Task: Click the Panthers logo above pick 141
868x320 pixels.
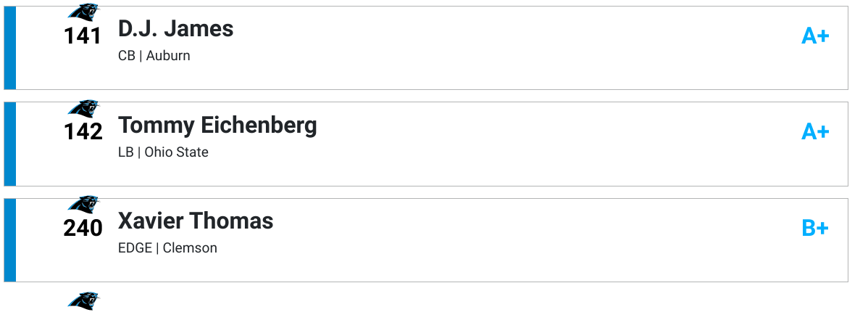Action: [83, 12]
